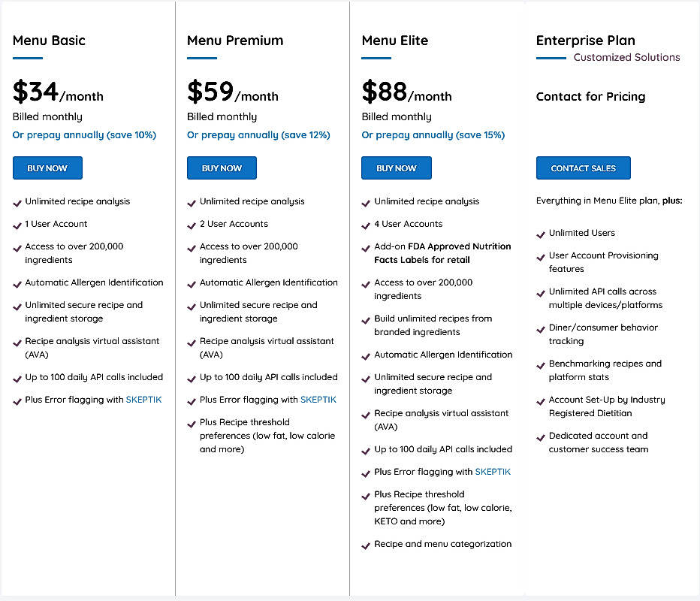
Task: Click BUY NOW under Menu Premium
Action: [222, 168]
